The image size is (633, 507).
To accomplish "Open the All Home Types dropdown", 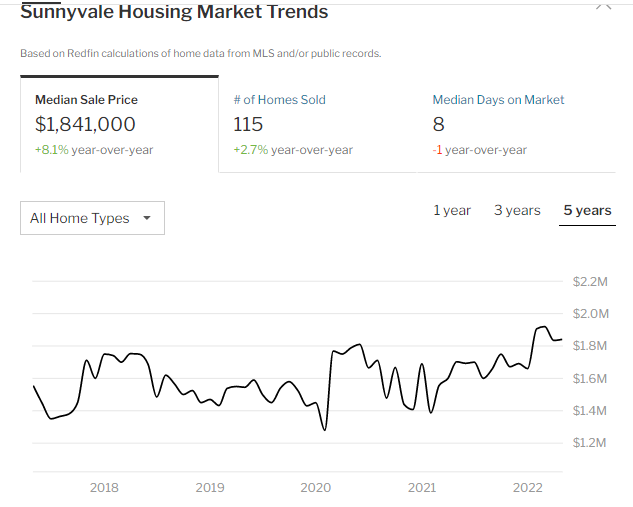I will [92, 218].
